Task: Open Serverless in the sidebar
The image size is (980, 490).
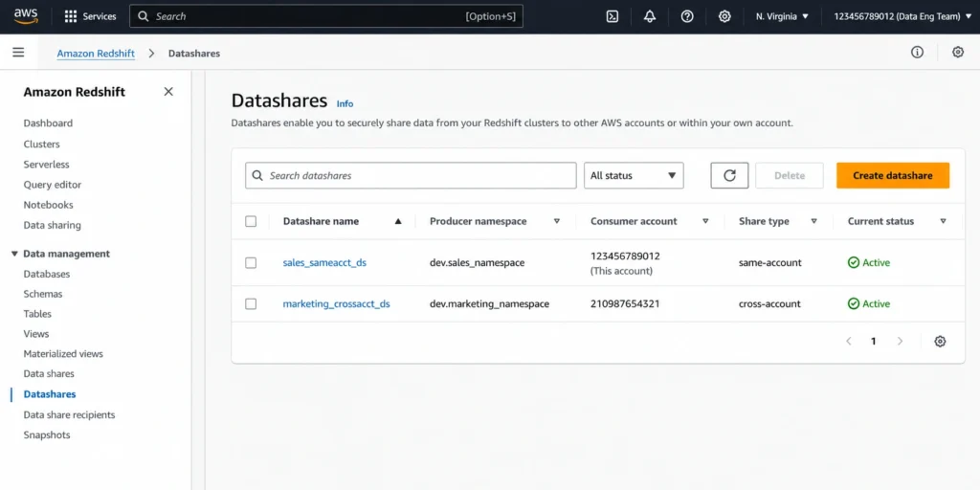Action: pos(46,165)
